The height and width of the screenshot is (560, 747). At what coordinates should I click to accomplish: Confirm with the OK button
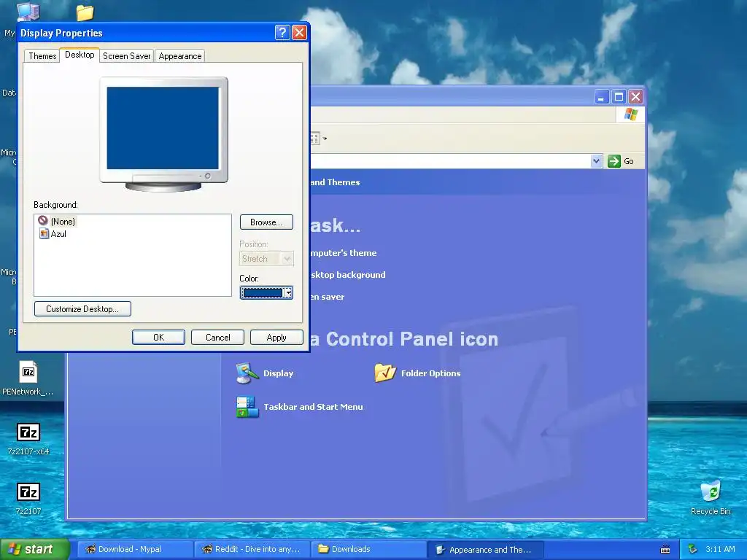click(x=158, y=337)
